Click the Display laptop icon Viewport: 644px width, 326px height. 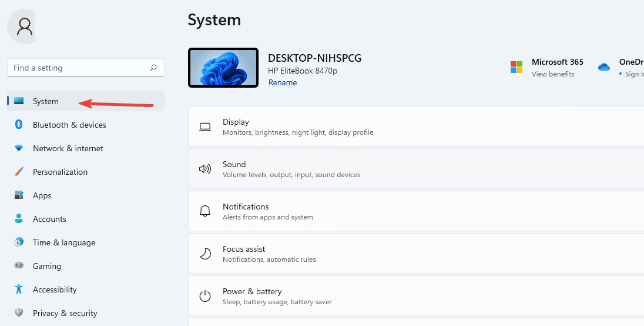click(x=205, y=127)
